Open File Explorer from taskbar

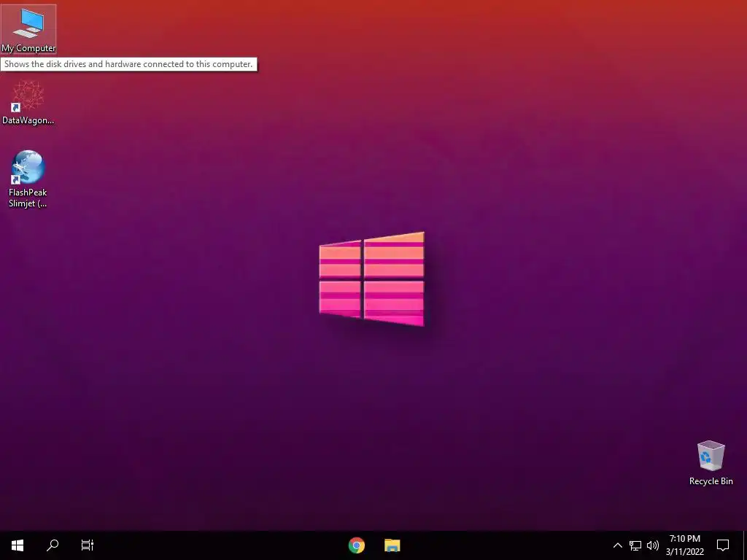click(392, 545)
